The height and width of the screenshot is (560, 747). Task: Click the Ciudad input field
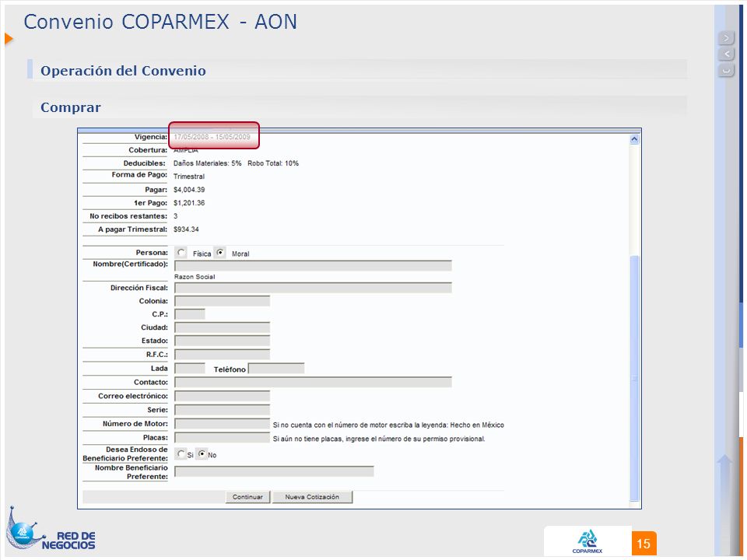pyautogui.click(x=222, y=327)
